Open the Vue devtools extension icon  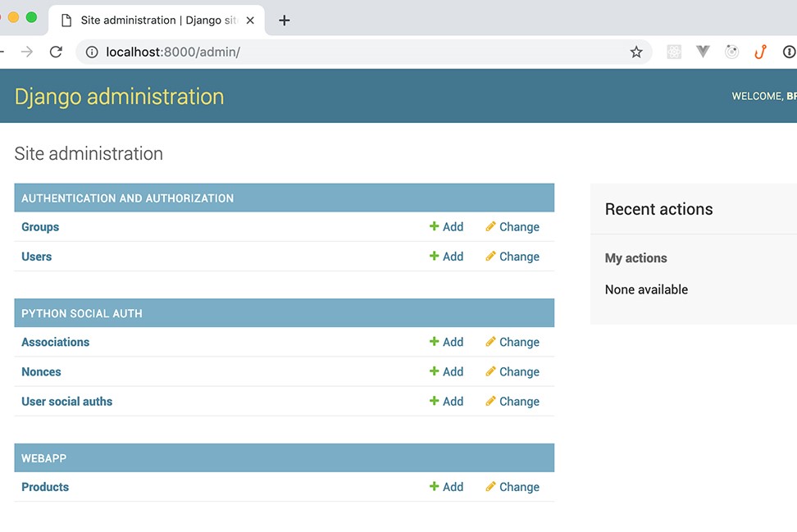coord(703,52)
